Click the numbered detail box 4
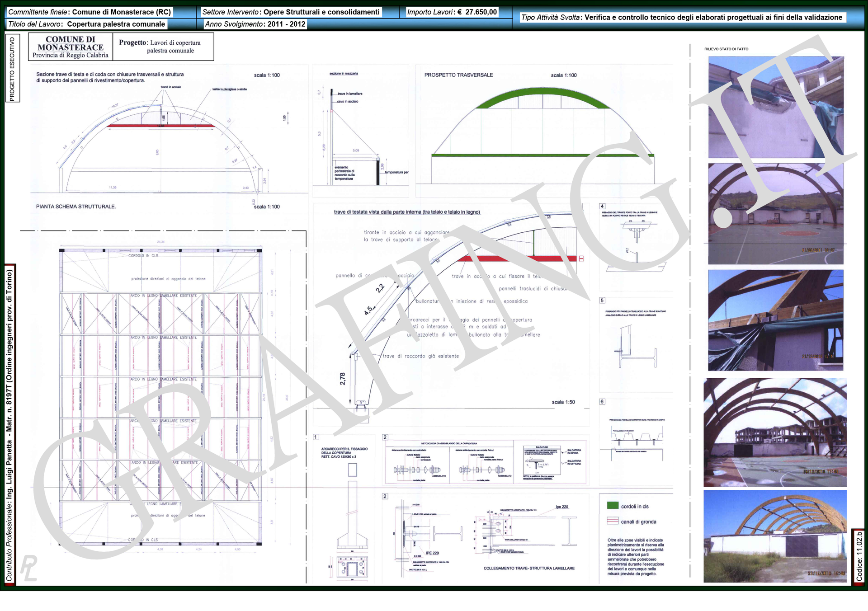 [x=602, y=206]
